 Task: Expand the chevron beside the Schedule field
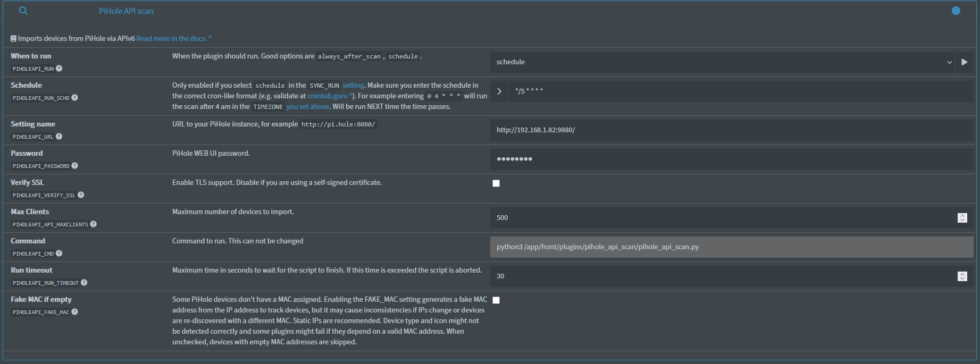499,90
